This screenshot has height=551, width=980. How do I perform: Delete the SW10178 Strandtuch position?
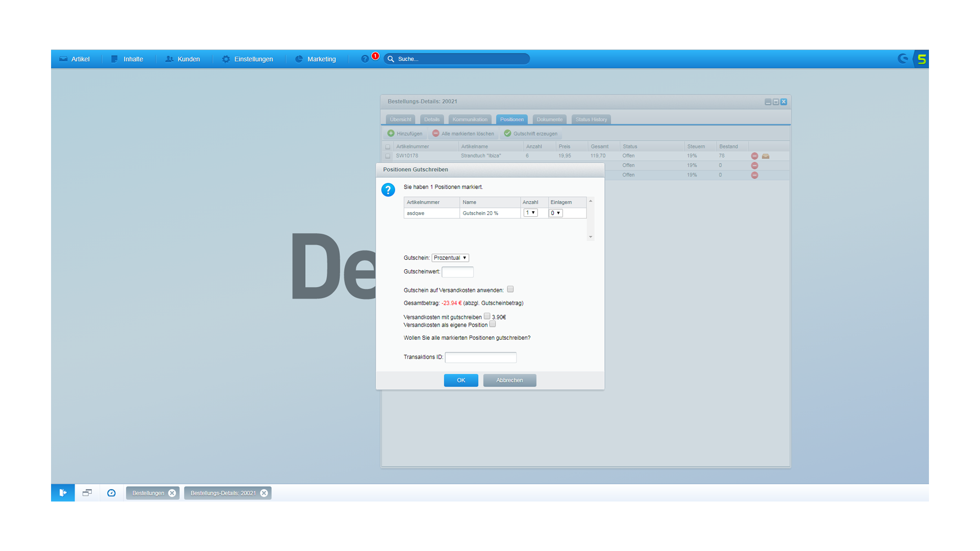click(754, 156)
